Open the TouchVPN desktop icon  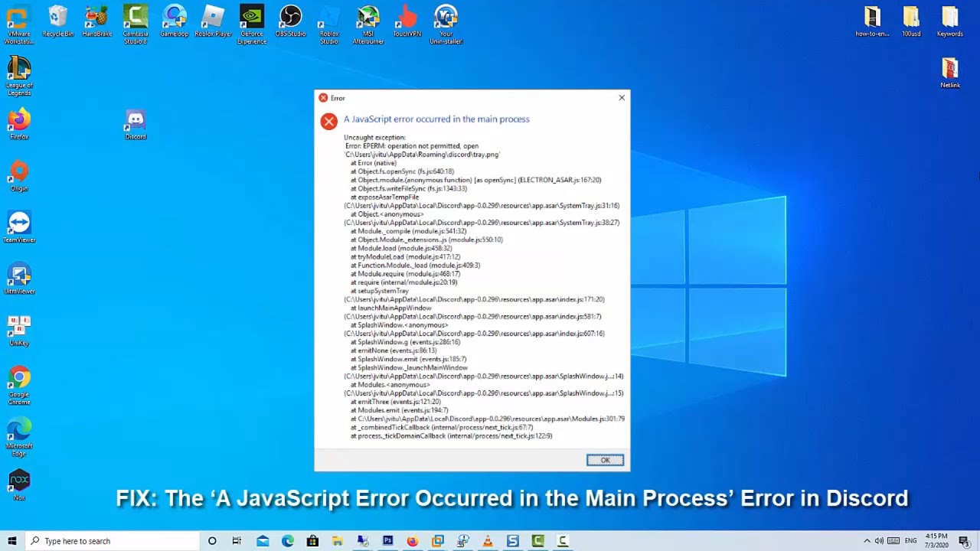tap(407, 21)
